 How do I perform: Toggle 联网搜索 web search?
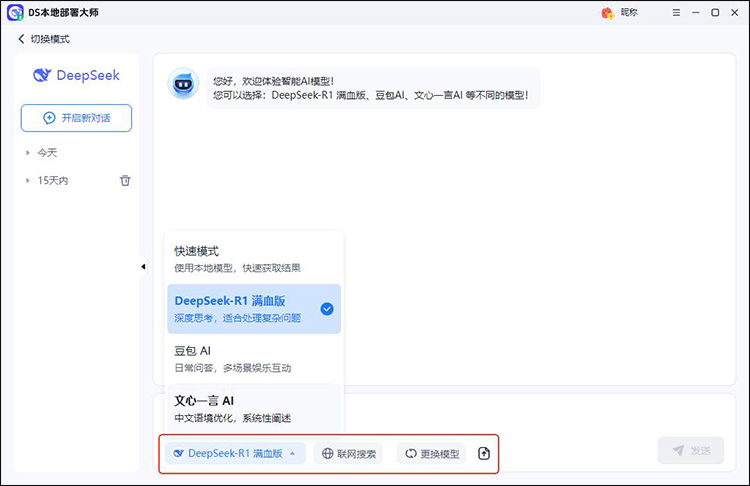pos(348,453)
